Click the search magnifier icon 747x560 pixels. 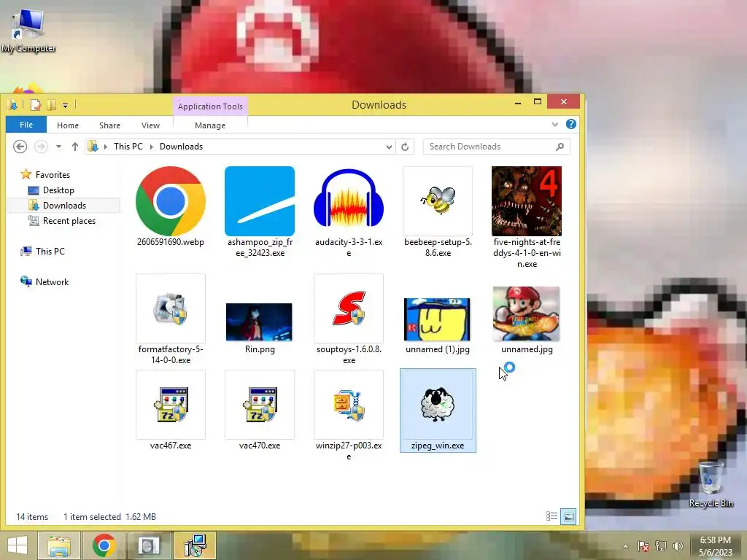[560, 147]
